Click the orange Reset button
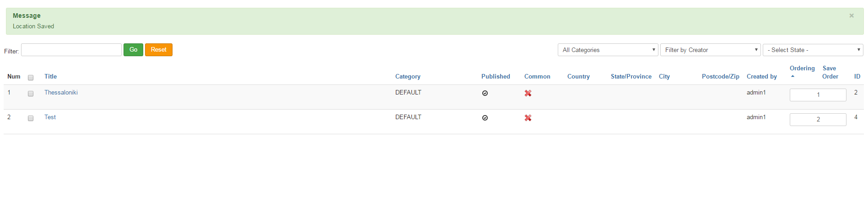 click(159, 50)
